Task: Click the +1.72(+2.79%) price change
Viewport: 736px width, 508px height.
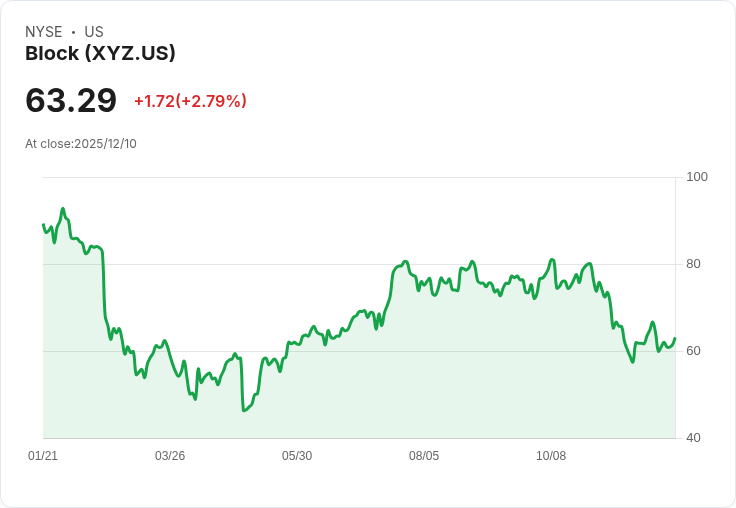Action: pyautogui.click(x=190, y=101)
